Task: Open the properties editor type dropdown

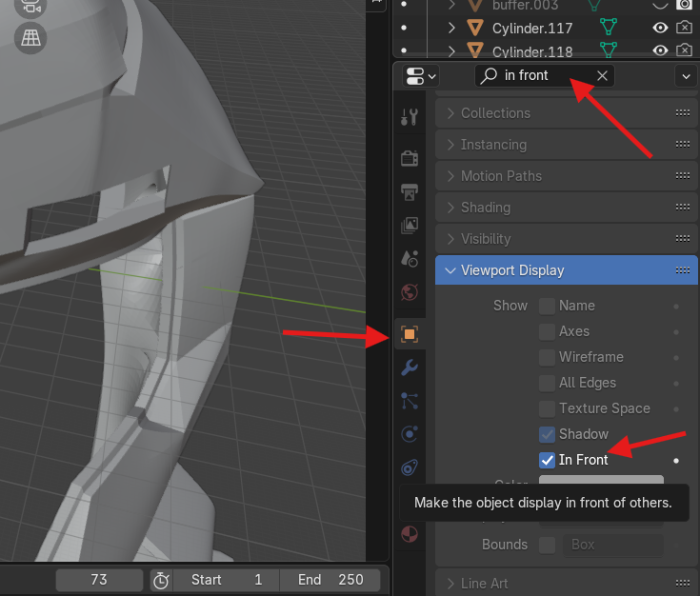Action: 421,76
